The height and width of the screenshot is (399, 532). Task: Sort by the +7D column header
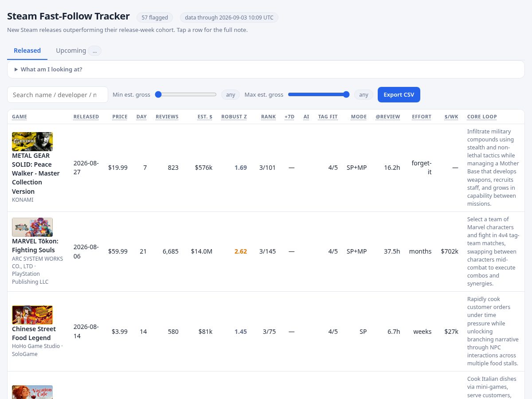pos(289,117)
